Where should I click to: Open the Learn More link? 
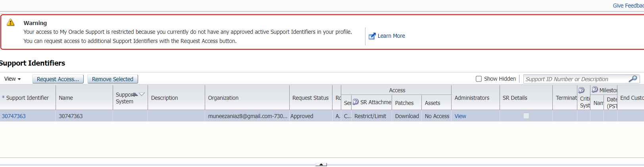coord(391,36)
